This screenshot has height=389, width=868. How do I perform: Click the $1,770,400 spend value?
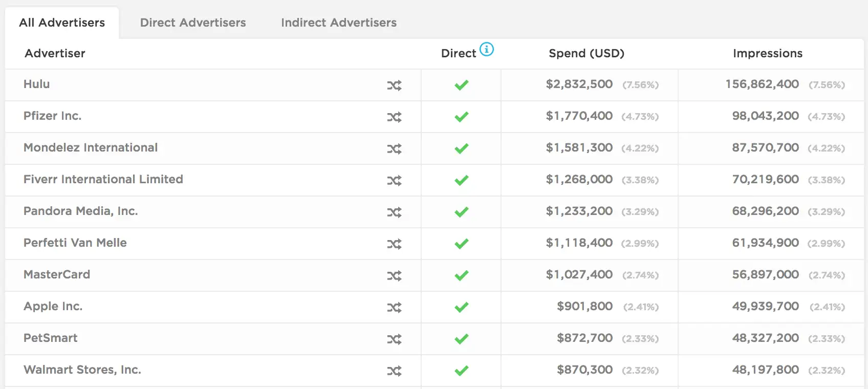579,116
